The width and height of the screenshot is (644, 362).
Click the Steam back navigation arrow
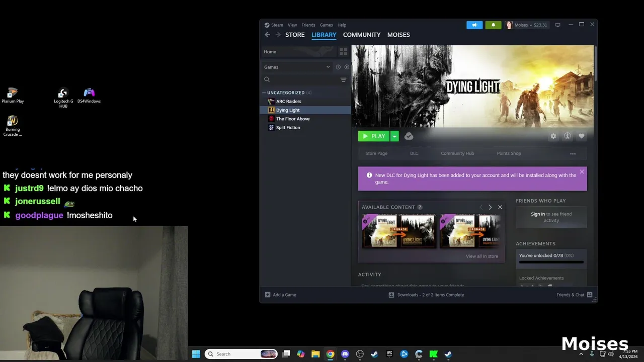(267, 35)
